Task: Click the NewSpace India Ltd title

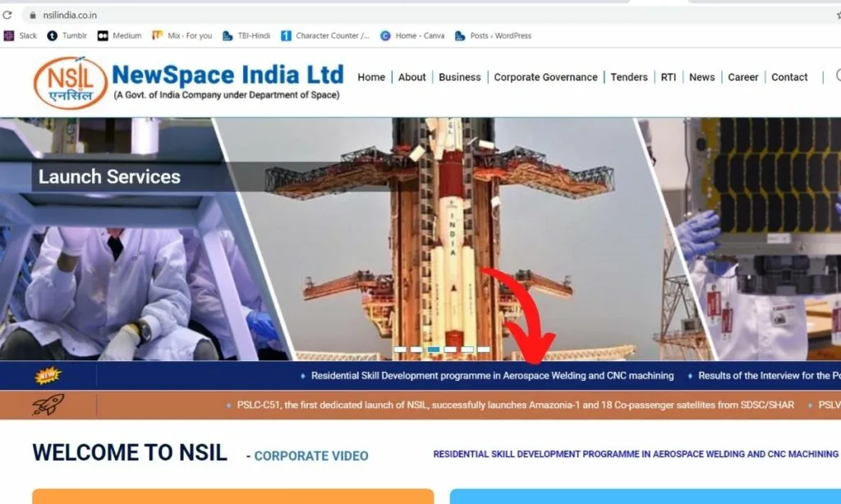Action: (228, 75)
